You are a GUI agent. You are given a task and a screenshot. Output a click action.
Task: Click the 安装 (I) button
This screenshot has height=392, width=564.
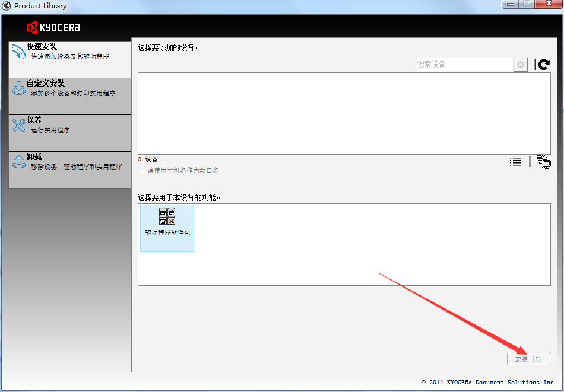pyautogui.click(x=528, y=359)
